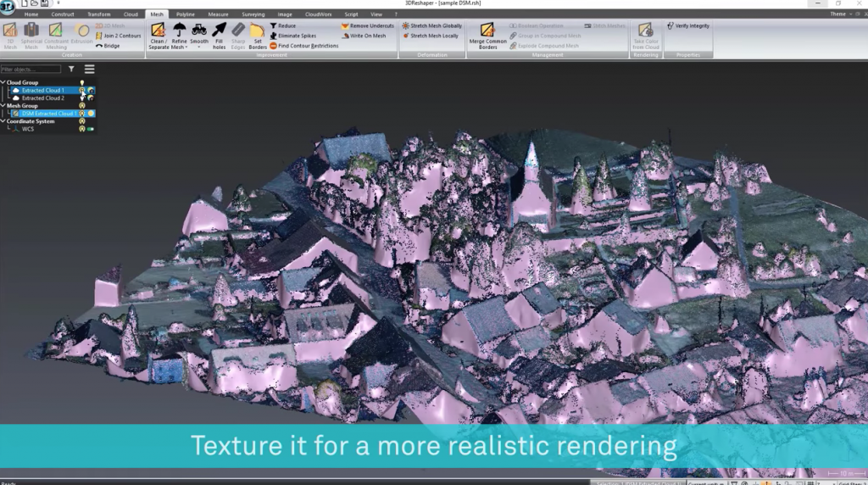This screenshot has height=485, width=868.
Task: Click Take Color from Cloud
Action: pyautogui.click(x=645, y=36)
